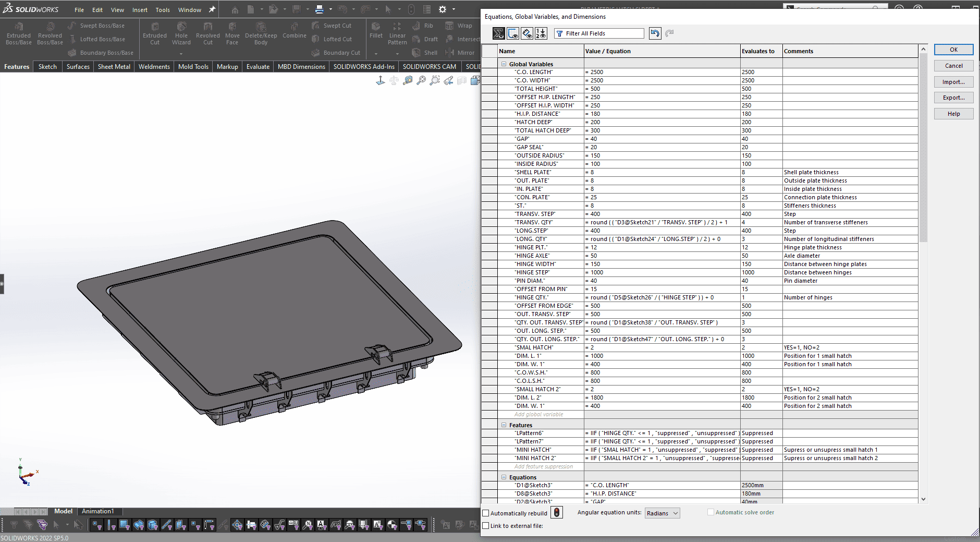The width and height of the screenshot is (980, 542).
Task: Click the Export... button
Action: point(953,98)
